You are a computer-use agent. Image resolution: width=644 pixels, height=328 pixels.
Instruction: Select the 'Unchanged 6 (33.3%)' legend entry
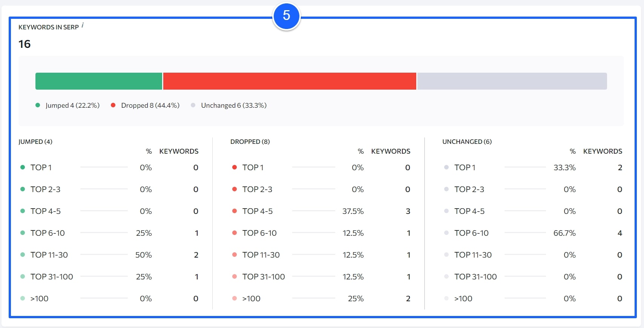click(229, 105)
